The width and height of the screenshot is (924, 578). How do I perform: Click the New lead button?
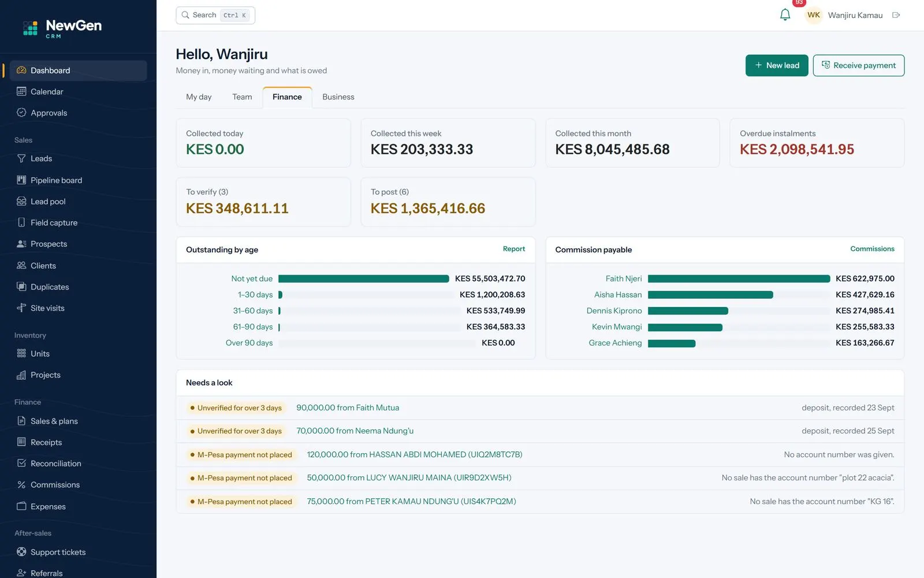click(777, 65)
